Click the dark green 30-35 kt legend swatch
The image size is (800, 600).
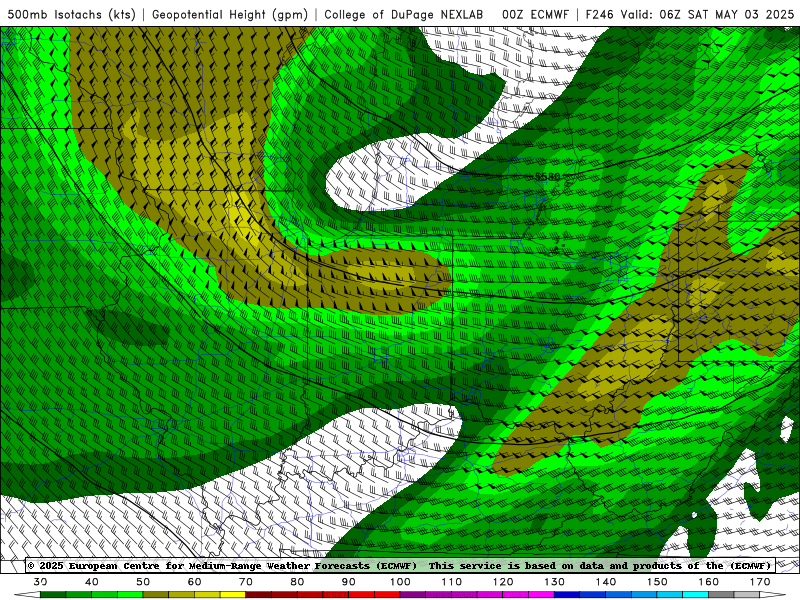[53, 595]
